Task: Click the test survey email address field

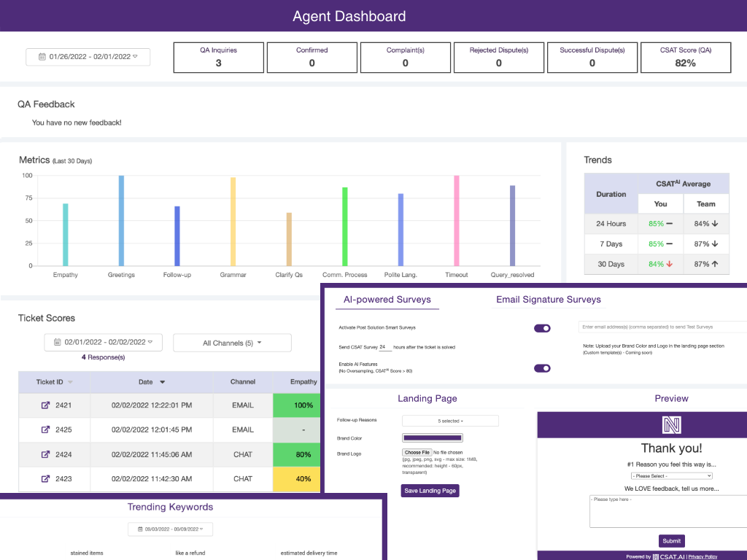Action: [x=662, y=327]
